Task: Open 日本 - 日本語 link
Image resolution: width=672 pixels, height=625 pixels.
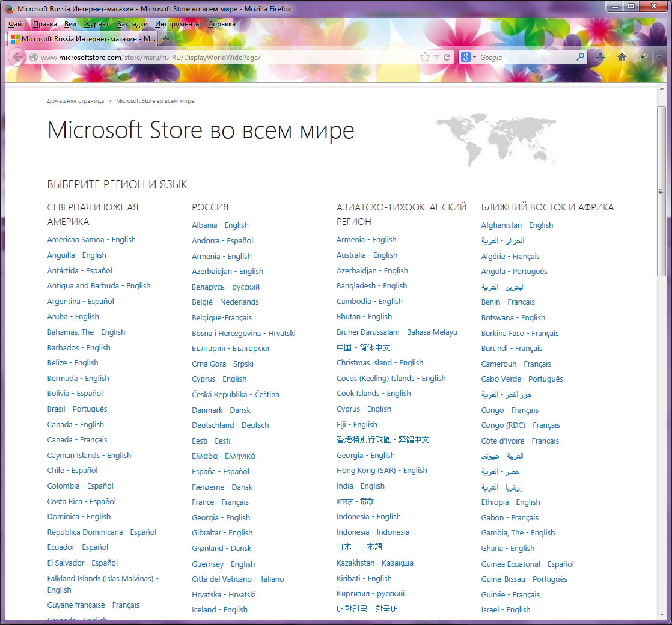Action: (359, 547)
